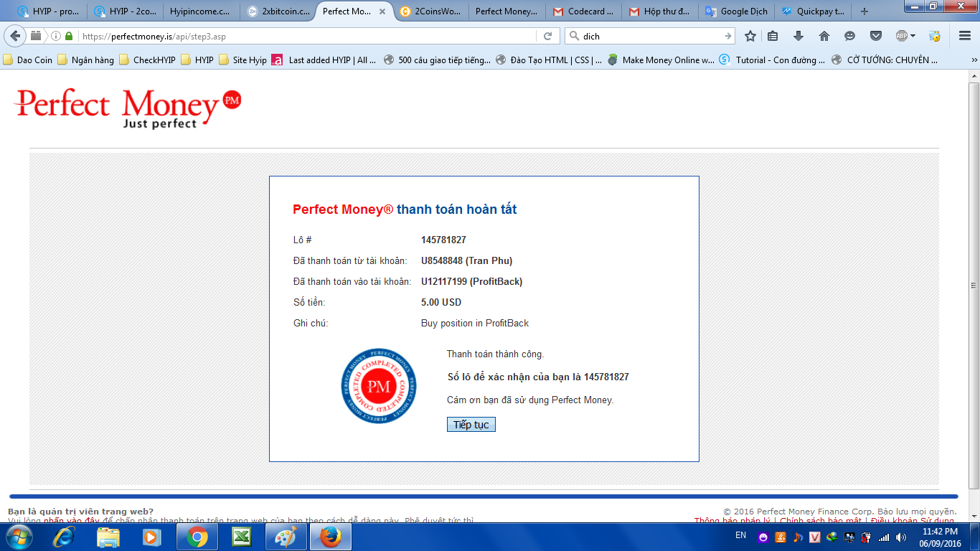Open the CỜ TƯỚNG: CHUYÊN bookmark

885,60
